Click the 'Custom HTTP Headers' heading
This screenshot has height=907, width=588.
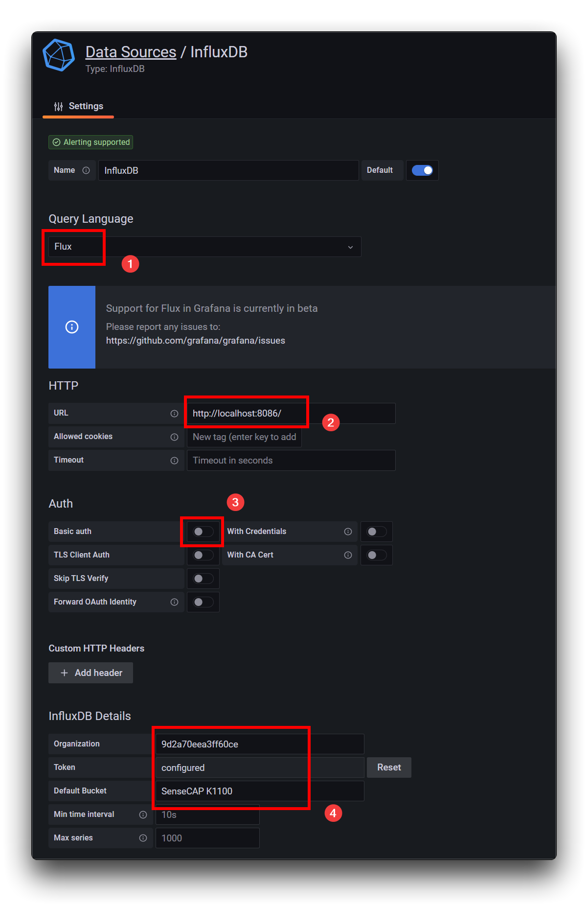(96, 649)
